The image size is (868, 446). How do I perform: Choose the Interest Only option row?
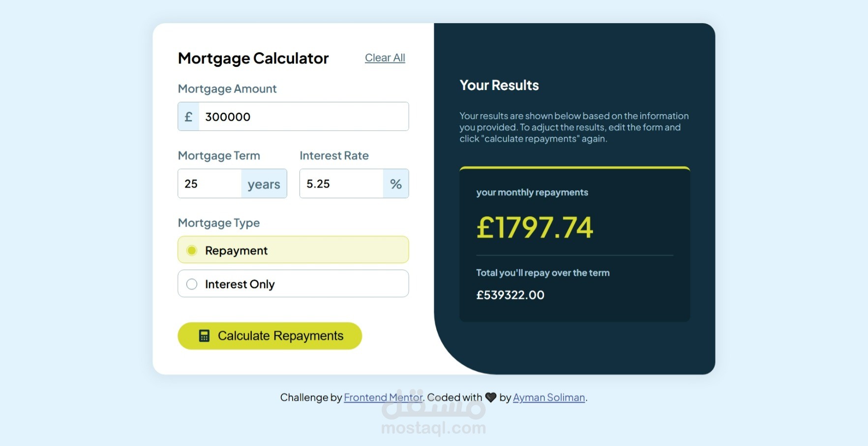(x=293, y=284)
